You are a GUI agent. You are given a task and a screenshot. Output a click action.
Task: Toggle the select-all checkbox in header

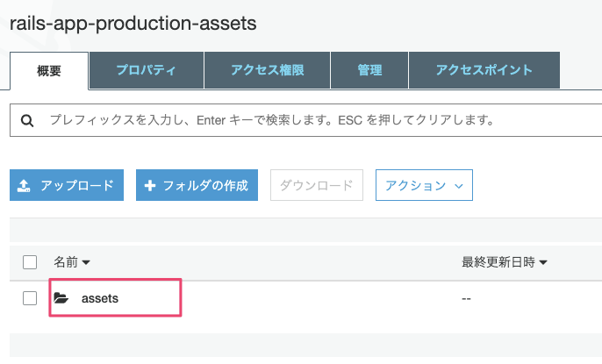pos(30,261)
